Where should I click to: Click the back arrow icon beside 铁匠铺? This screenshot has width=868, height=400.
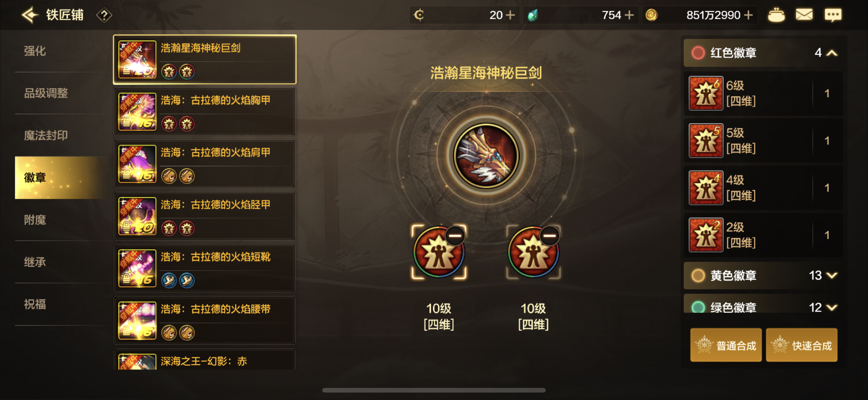[x=30, y=15]
